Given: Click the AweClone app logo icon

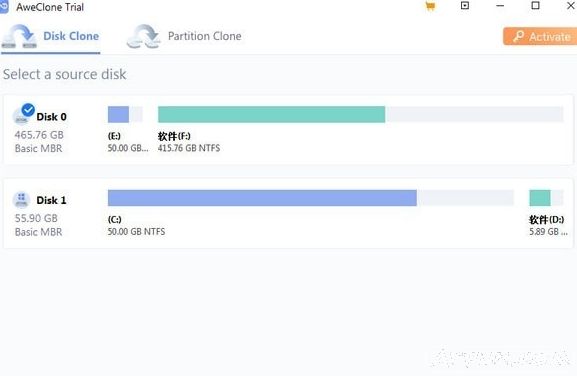Looking at the screenshot, I should (4, 7).
